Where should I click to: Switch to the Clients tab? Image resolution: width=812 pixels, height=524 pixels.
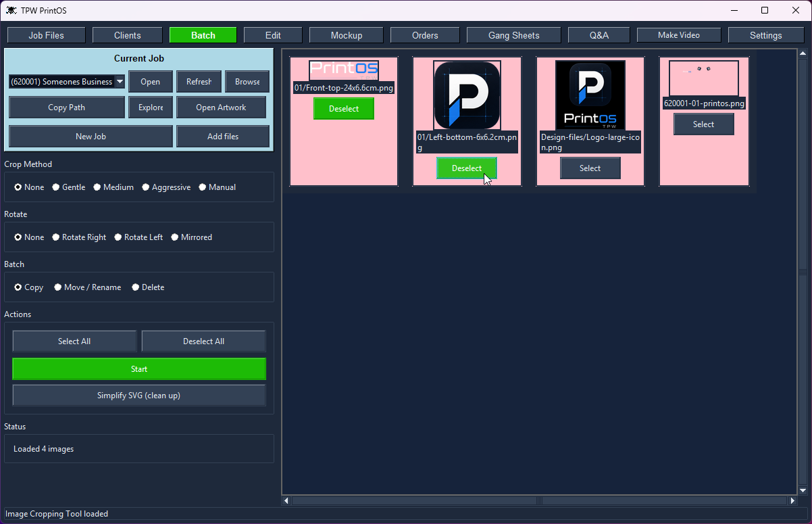128,35
